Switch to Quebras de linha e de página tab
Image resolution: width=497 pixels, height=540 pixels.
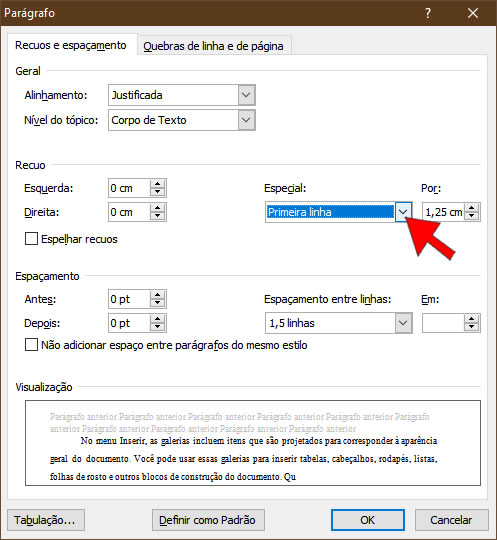(x=214, y=46)
